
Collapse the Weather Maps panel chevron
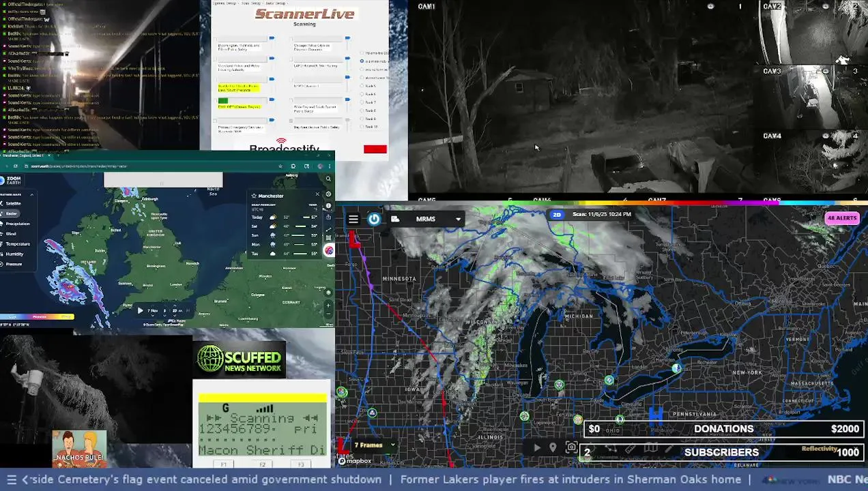click(x=32, y=194)
